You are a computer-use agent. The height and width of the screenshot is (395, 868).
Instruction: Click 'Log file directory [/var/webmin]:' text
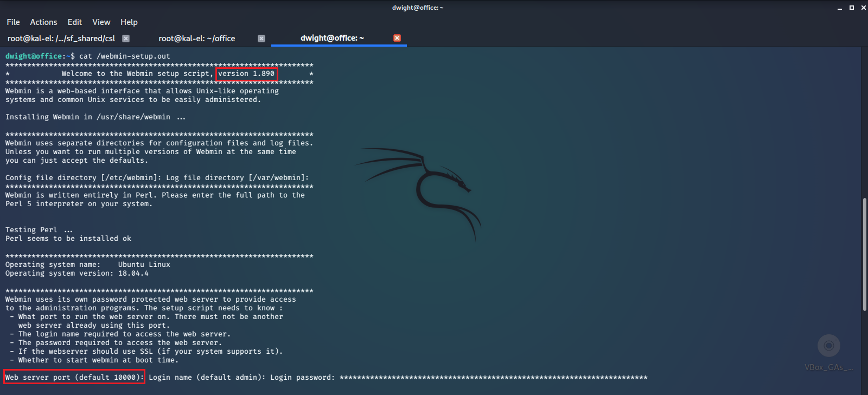pyautogui.click(x=238, y=177)
